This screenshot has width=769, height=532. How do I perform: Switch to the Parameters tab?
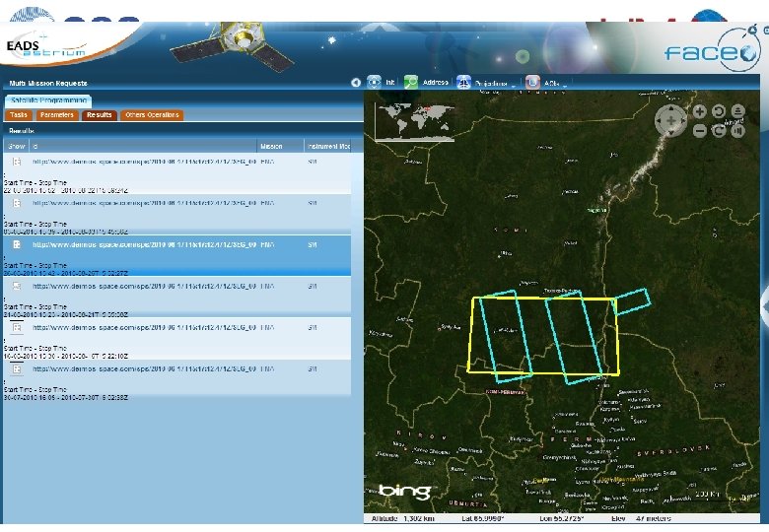[x=57, y=115]
